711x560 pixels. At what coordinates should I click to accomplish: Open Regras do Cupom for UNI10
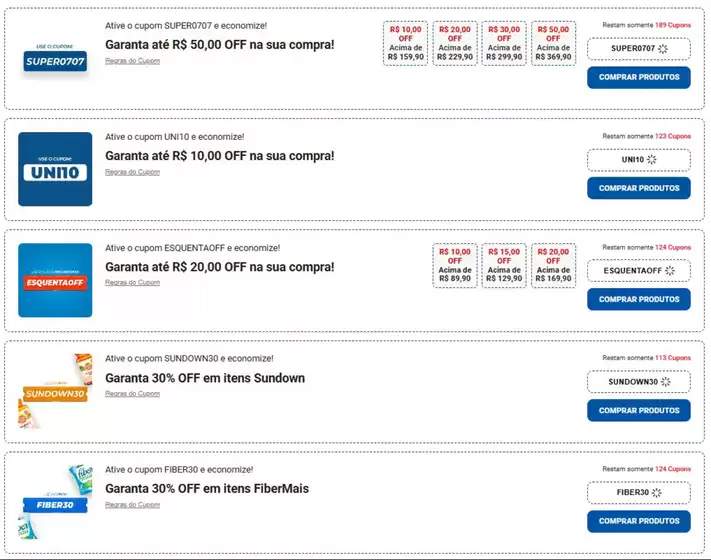click(132, 172)
